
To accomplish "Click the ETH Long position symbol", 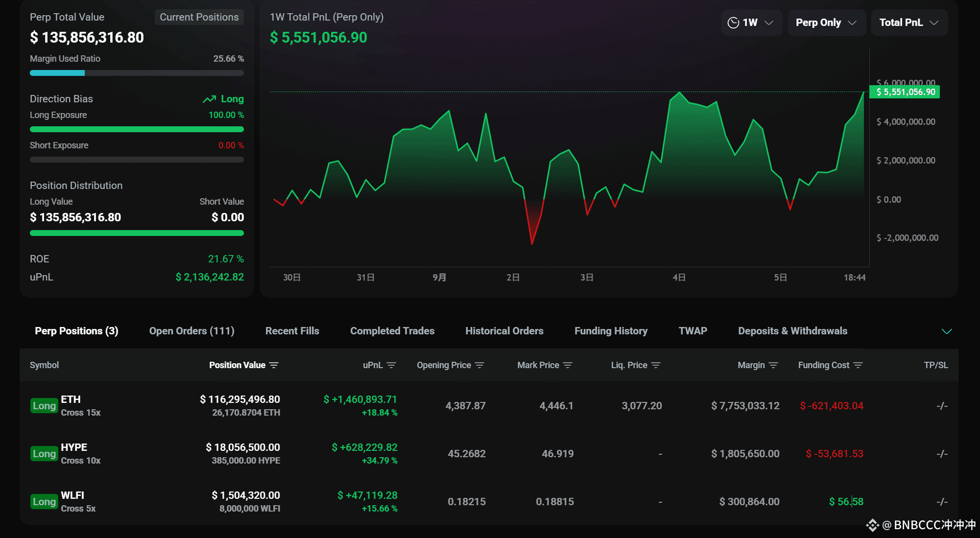I will pos(71,399).
